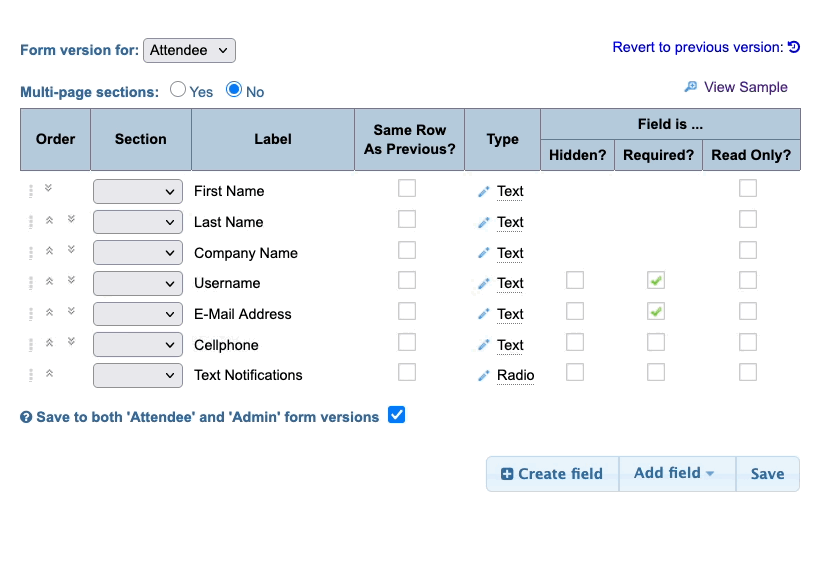The width and height of the screenshot is (826, 564).
Task: Move Cellphone field down using double chevron
Action: tap(71, 342)
